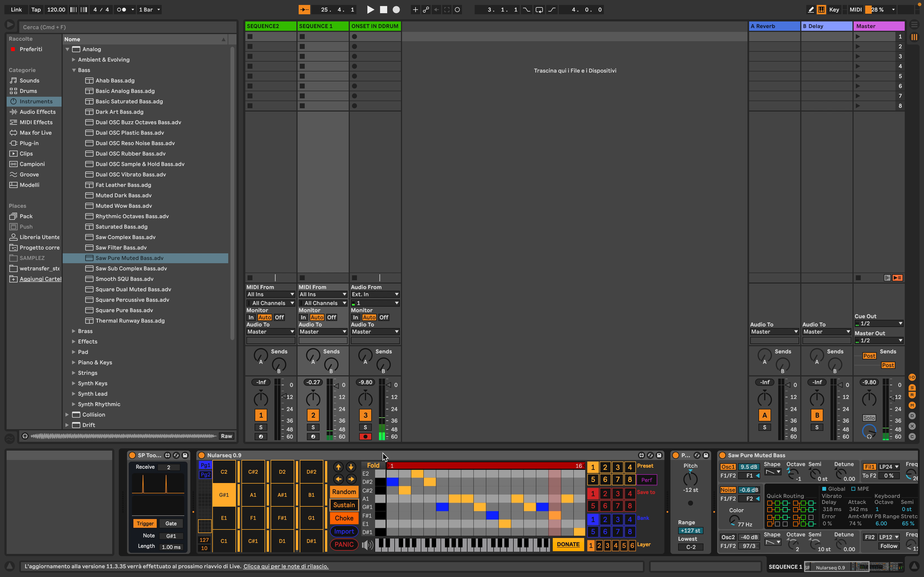Collapse the Bass folder
The height and width of the screenshot is (577, 924).
click(73, 70)
